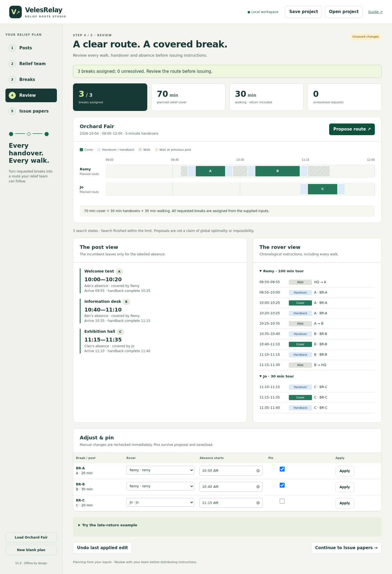Continue to Issue papers
This screenshot has height=574, width=392.
click(346, 548)
